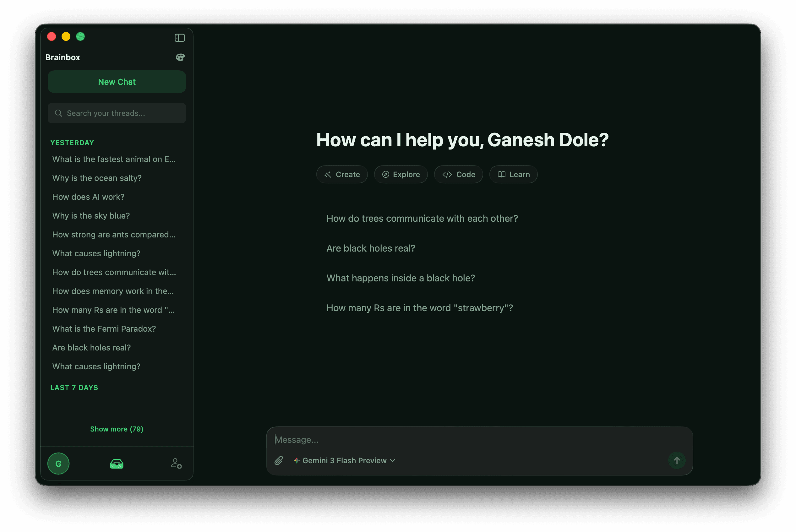
Task: Select the Create category chip
Action: tap(342, 174)
